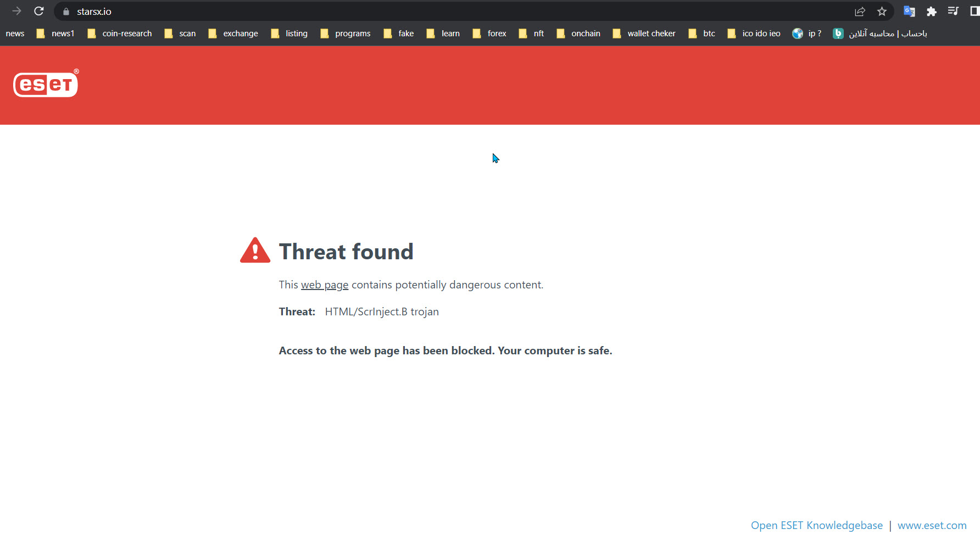Open the ico ido ieo bookmark folder

tap(754, 34)
